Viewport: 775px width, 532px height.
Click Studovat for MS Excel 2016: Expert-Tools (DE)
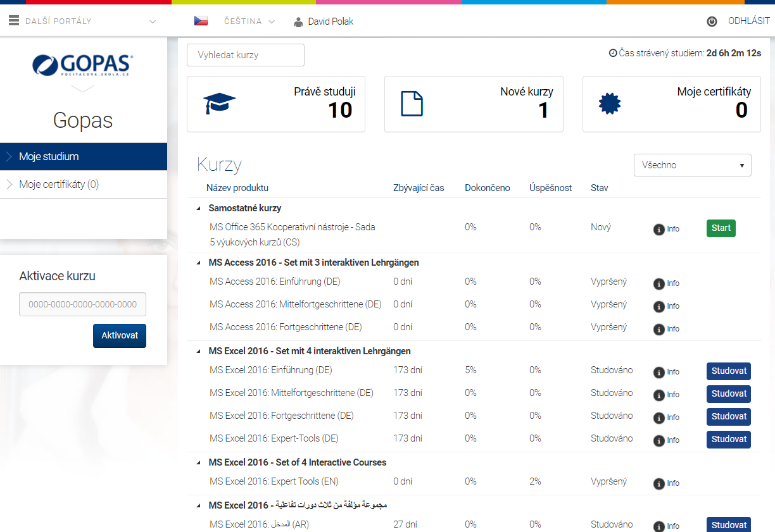click(729, 440)
